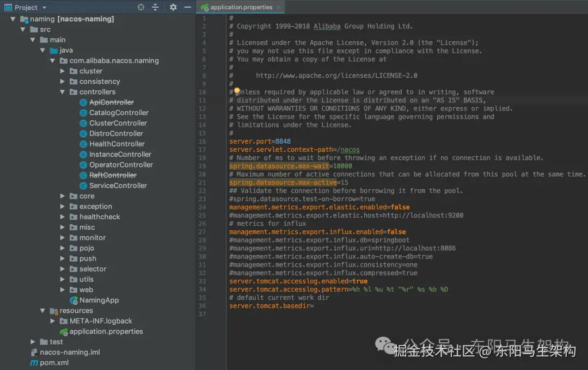This screenshot has height=370, width=588.
Task: Click the intention lightbulb on line 10
Action: click(237, 91)
